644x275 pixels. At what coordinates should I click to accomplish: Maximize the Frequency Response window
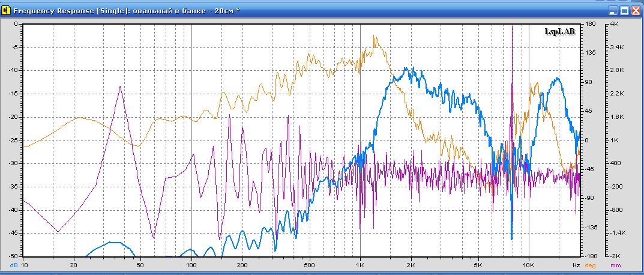[624, 11]
